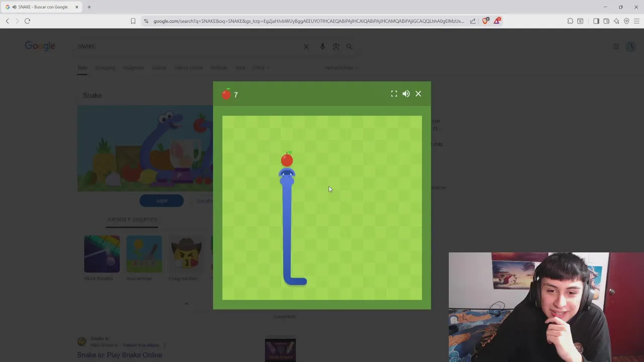This screenshot has width=644, height=362.
Task: Select the Todo search tab
Action: [82, 68]
